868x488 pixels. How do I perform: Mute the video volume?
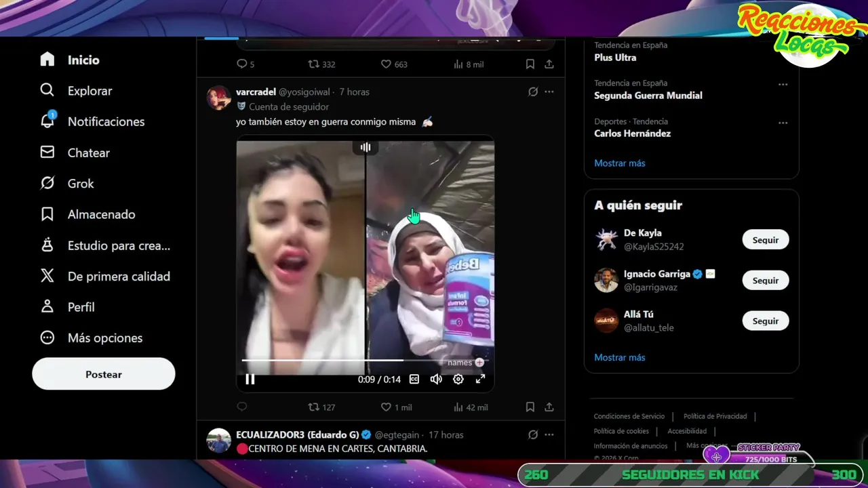[436, 380]
